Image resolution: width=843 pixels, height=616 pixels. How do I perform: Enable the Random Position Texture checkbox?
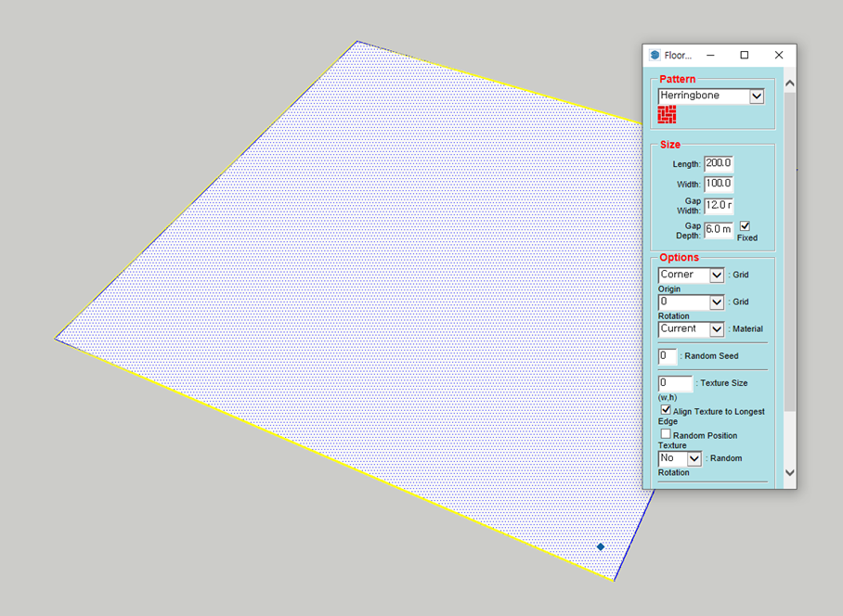tap(666, 433)
